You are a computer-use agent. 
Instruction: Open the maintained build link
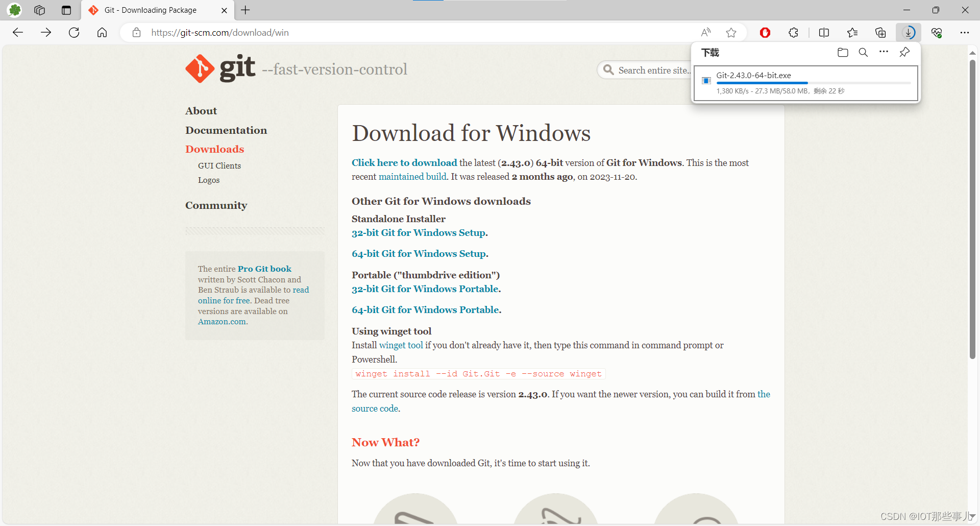tap(412, 176)
